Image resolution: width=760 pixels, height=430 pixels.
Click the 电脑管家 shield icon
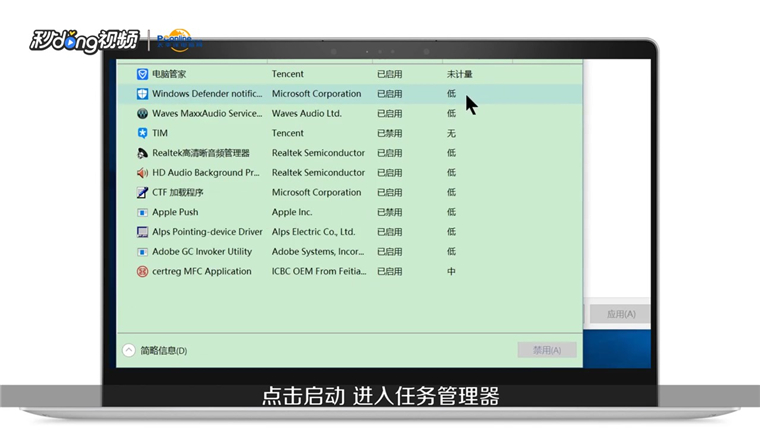[142, 74]
